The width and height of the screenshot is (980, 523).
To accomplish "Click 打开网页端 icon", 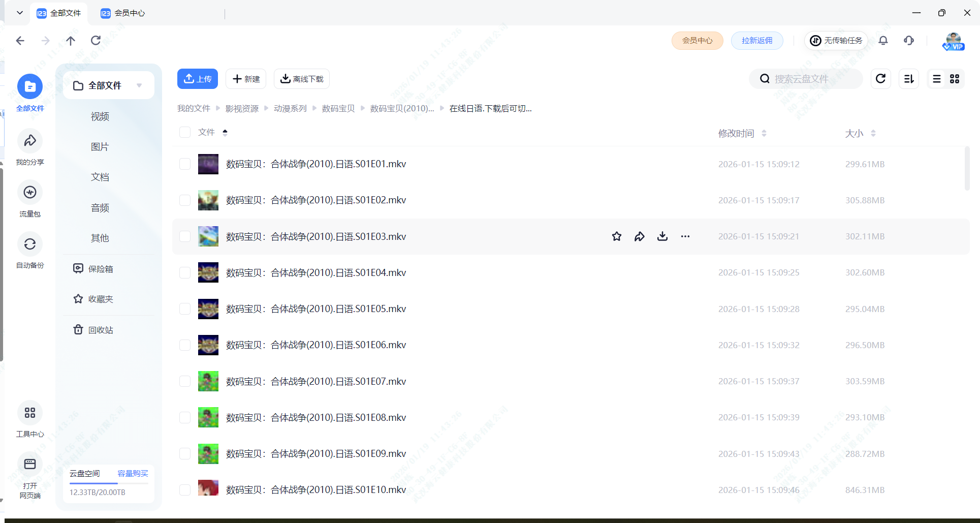I will (30, 464).
